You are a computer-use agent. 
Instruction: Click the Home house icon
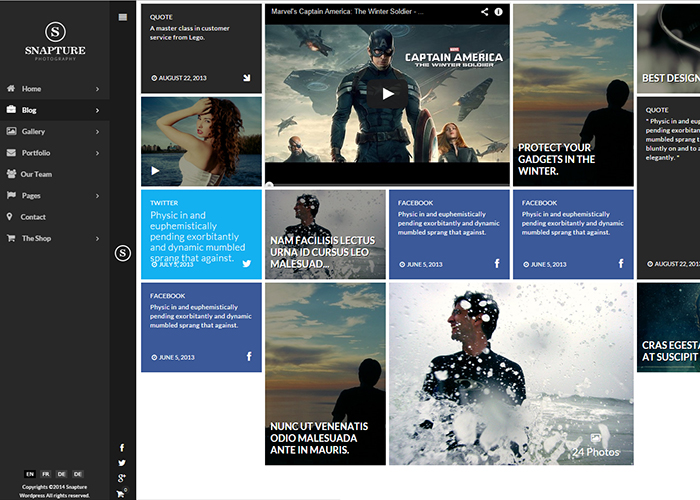(11, 88)
